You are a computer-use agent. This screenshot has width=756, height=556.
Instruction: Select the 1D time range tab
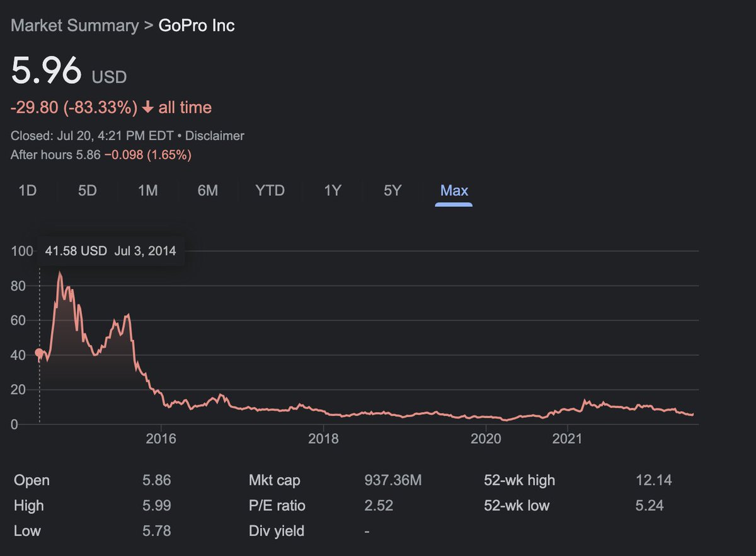click(27, 190)
